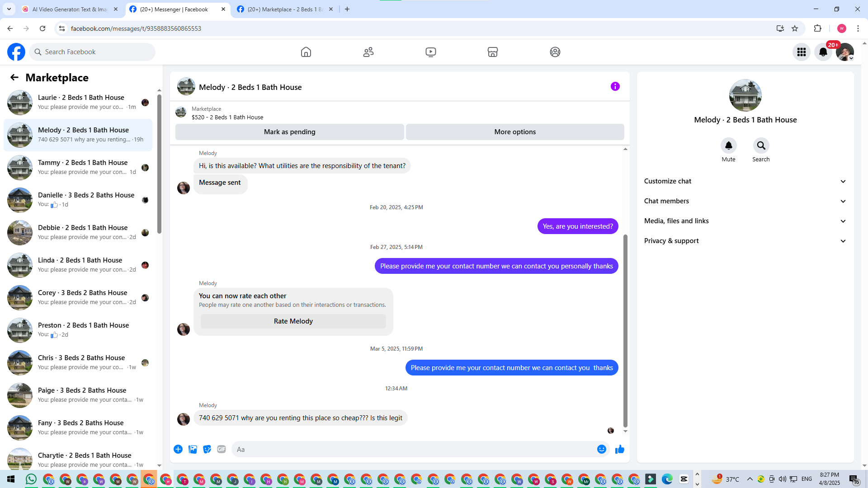Open the Friends icon in top navigation

tap(368, 52)
